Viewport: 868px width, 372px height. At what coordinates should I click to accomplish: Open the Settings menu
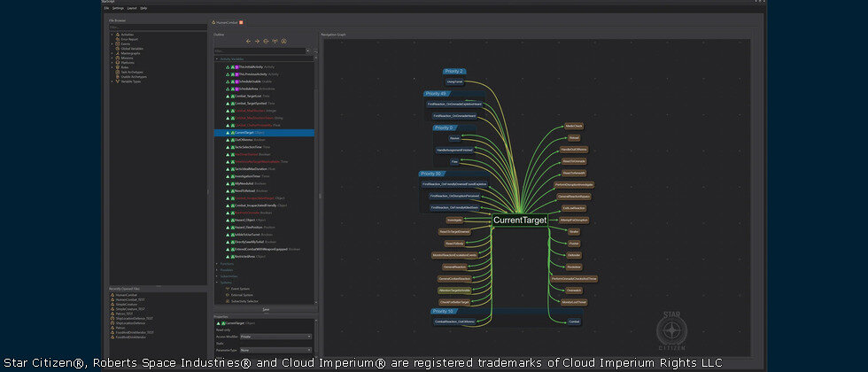click(x=118, y=8)
